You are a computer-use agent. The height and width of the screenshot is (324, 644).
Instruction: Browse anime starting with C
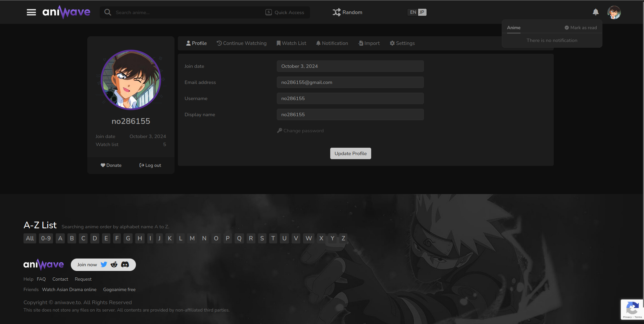[x=83, y=238]
